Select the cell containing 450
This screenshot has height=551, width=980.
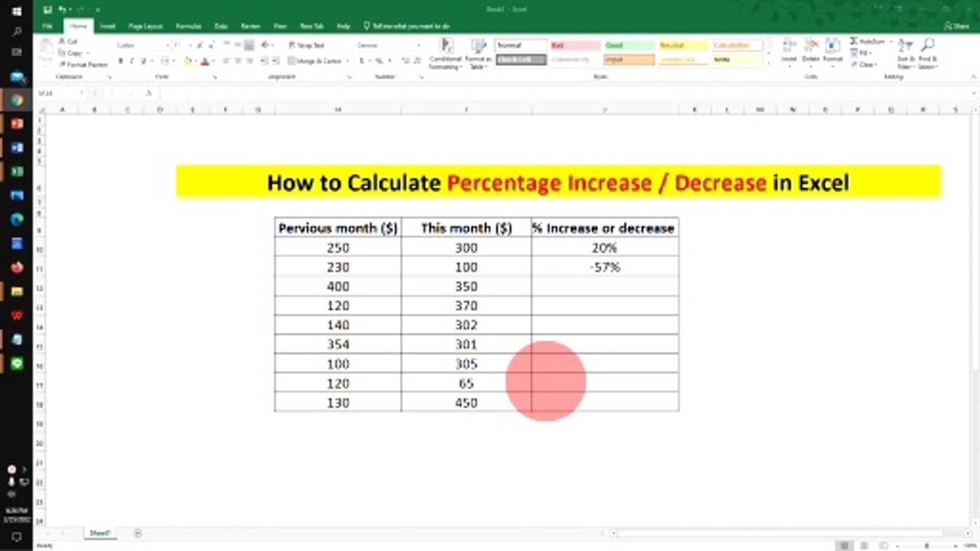[x=466, y=403]
